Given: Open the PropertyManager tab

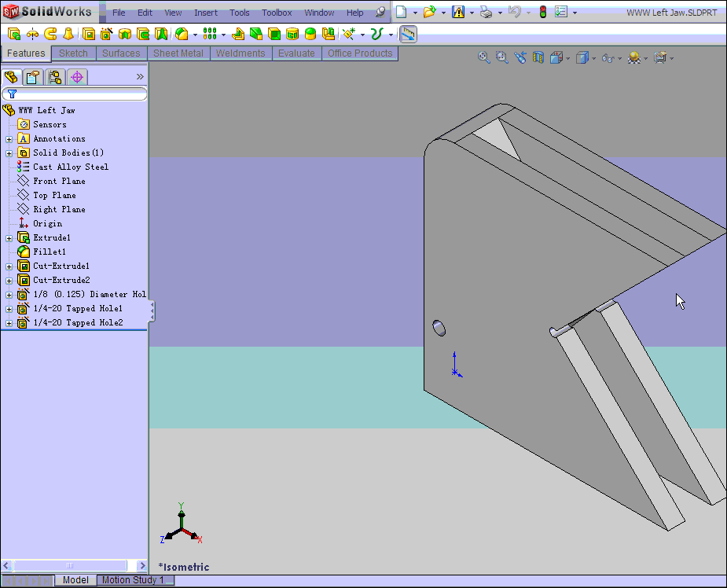Looking at the screenshot, I should 32,77.
